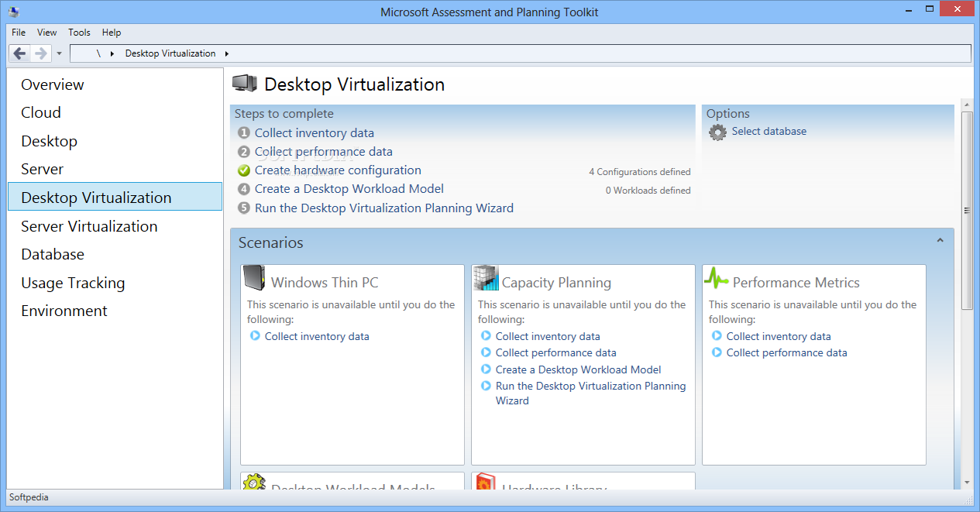Open step 2 Collect performance data link
Image resolution: width=980 pixels, height=512 pixels.
[324, 152]
